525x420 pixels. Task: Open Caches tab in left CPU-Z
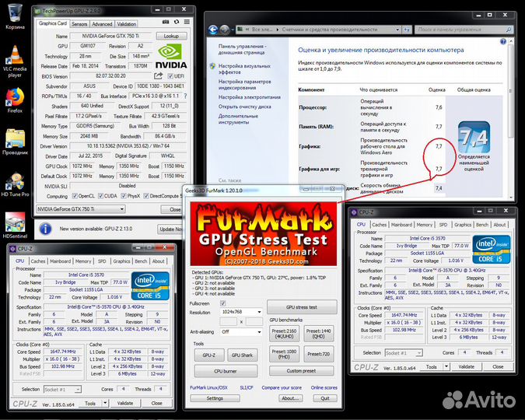point(38,261)
